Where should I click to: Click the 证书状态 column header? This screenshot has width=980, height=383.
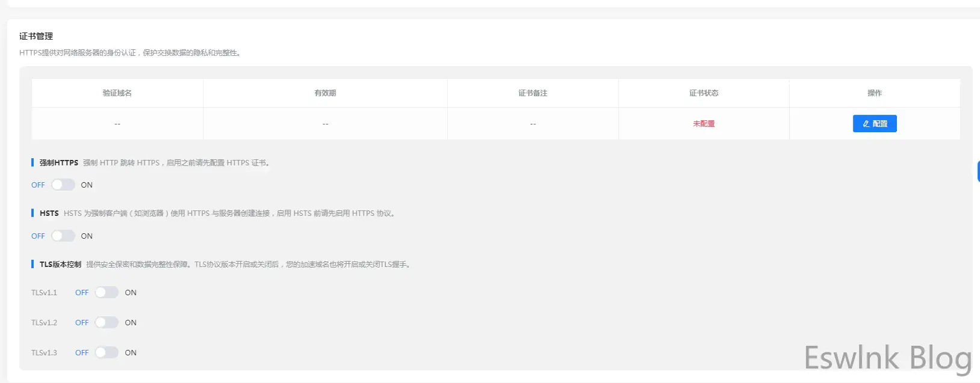point(704,93)
